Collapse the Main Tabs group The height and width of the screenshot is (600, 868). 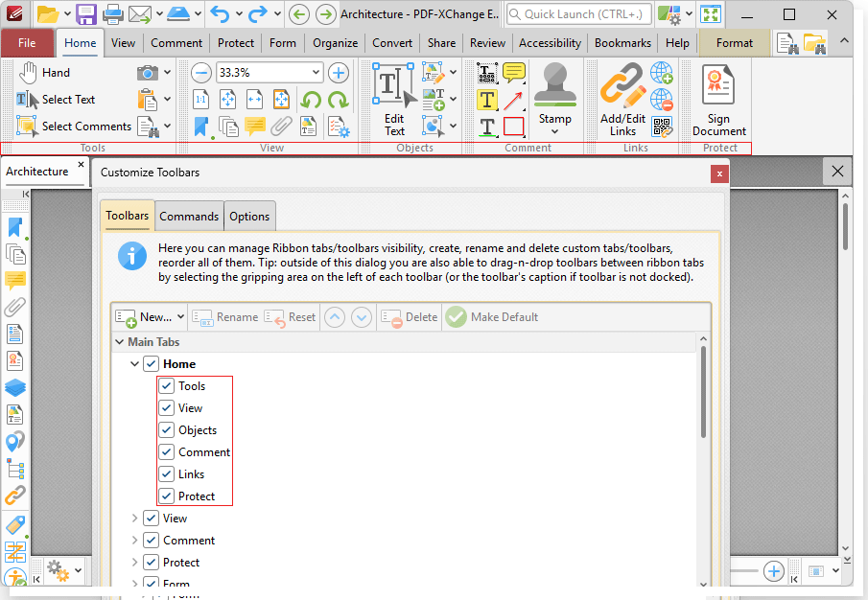click(119, 342)
